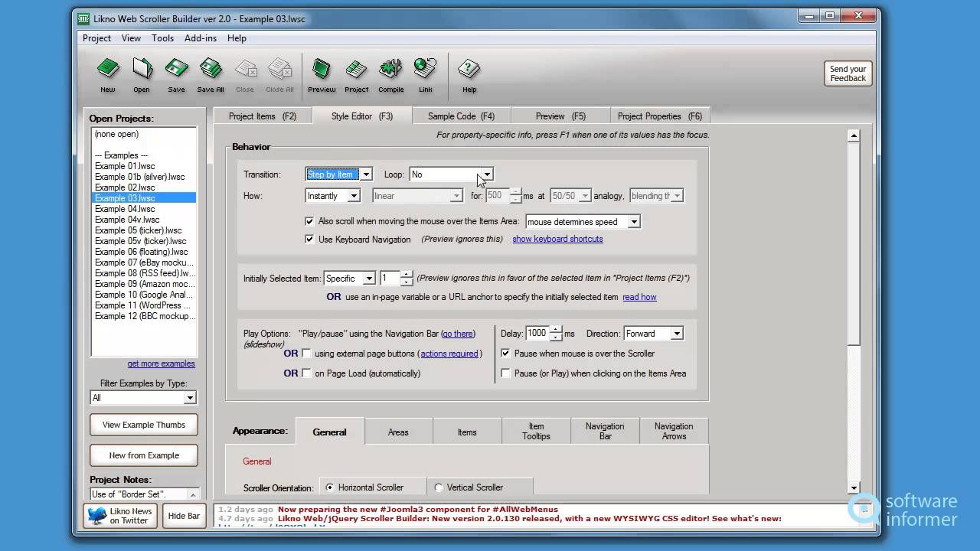Click the Hide Bar button
The height and width of the screenshot is (551, 980).
pos(184,516)
